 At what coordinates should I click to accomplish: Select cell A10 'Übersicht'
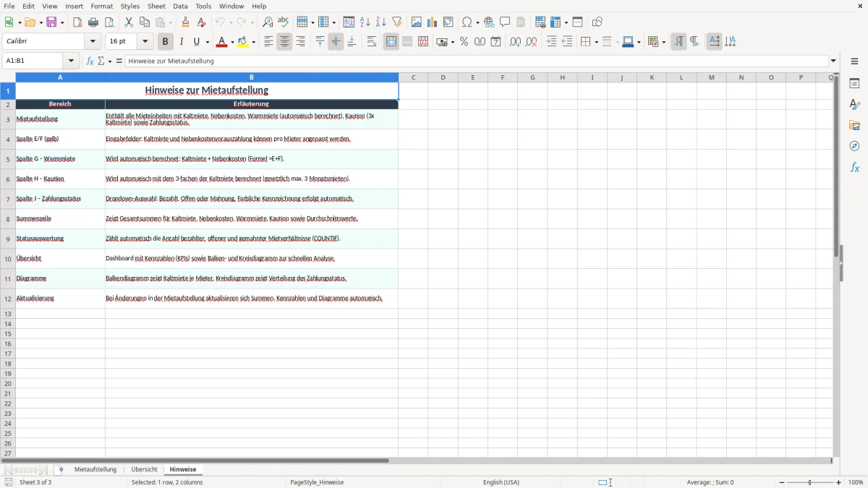pyautogui.click(x=60, y=259)
